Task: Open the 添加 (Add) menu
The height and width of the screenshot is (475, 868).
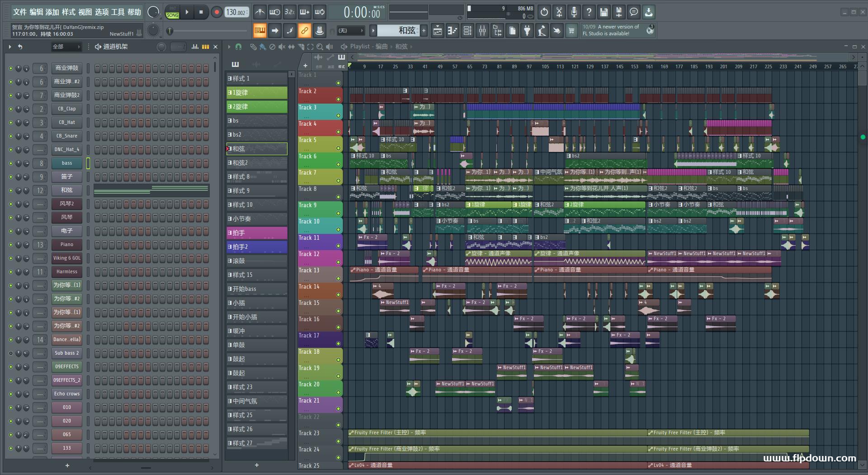Action: coord(52,12)
